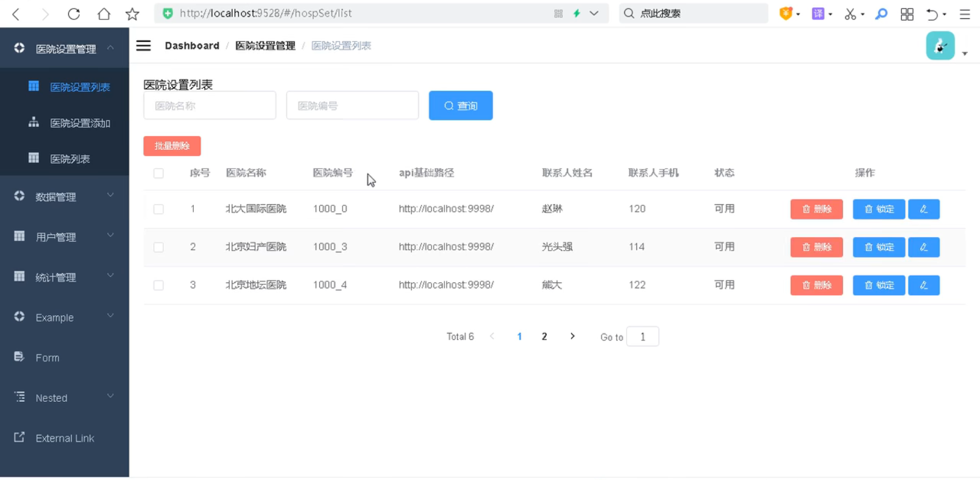Check the row for 北大国际医院
The width and height of the screenshot is (980, 480).
point(158,209)
